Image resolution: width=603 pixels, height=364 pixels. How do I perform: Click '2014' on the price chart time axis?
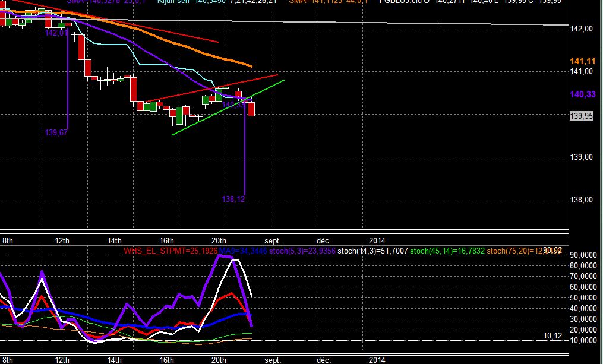[377, 241]
